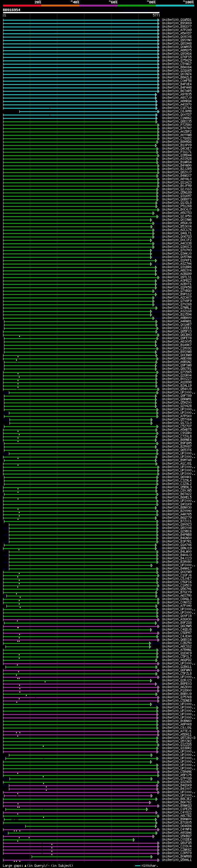Open hit UniRef100_B9SR69

(177, 23)
